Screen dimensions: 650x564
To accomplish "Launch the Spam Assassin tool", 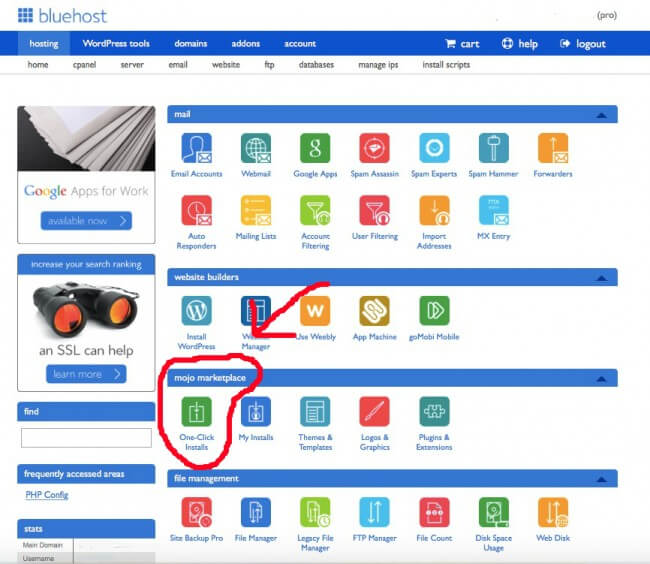I will tap(375, 148).
